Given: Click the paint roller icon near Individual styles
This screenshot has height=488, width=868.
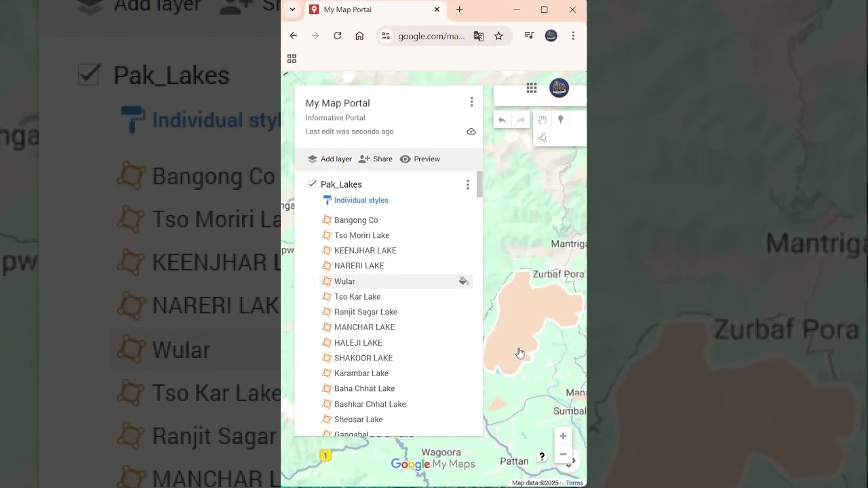Looking at the screenshot, I should point(328,200).
